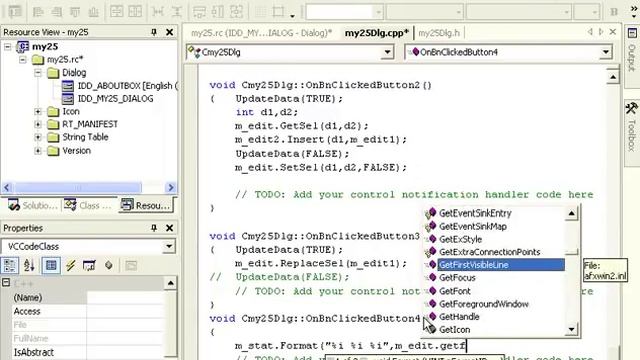Click the Align Bottoms toolbar icon

click(93, 12)
